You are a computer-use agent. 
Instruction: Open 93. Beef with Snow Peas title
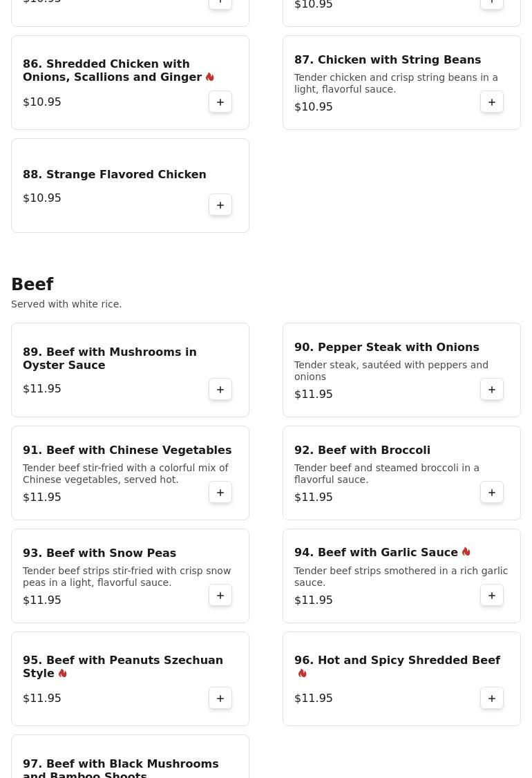point(99,553)
